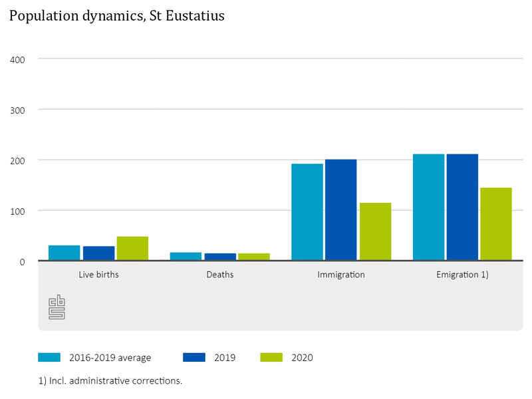Toggle the green 2020 legend swatch
Image resolution: width=532 pixels, height=399 pixels.
tap(271, 358)
